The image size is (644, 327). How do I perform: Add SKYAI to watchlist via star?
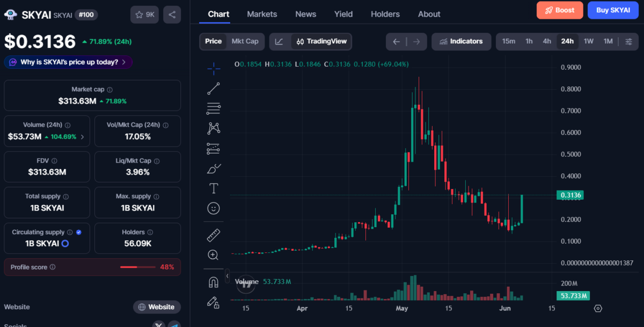point(144,14)
